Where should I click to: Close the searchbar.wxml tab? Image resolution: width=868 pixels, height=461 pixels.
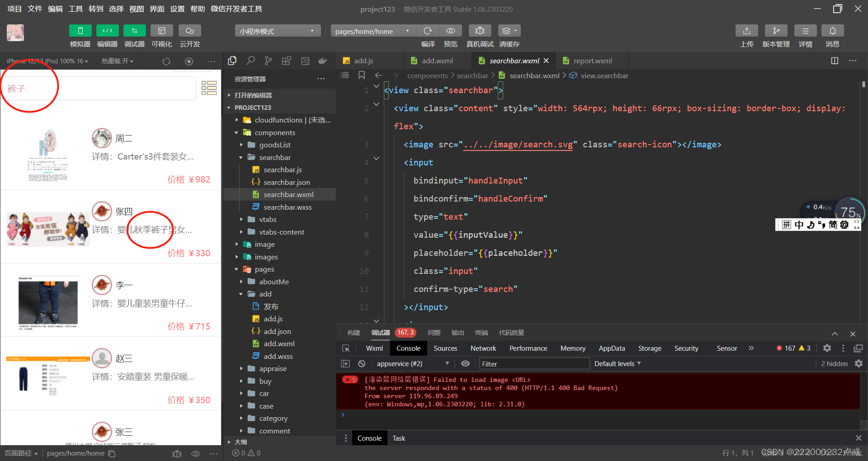[x=546, y=61]
